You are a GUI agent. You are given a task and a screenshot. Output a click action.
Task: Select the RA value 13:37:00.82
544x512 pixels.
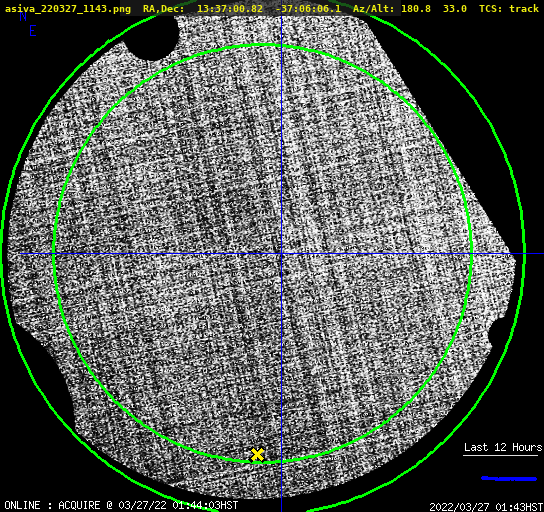tap(230, 9)
